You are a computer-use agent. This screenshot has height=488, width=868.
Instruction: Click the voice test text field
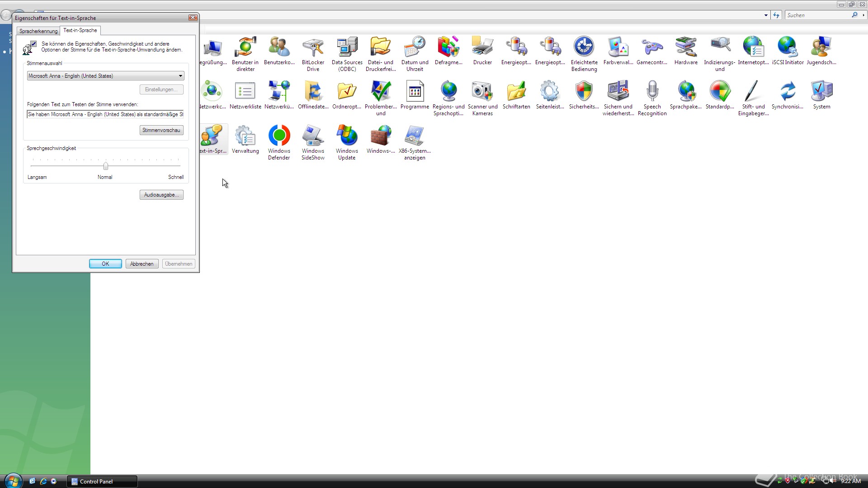tap(105, 114)
